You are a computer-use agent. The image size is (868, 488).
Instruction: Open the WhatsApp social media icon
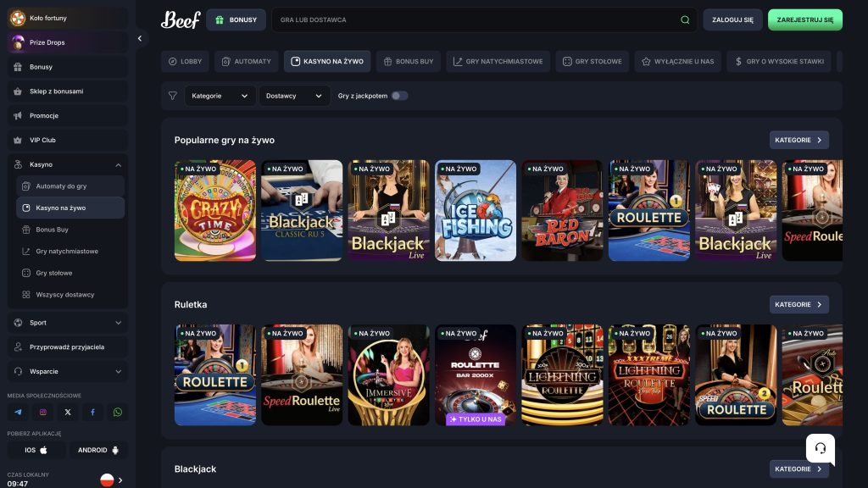(117, 413)
